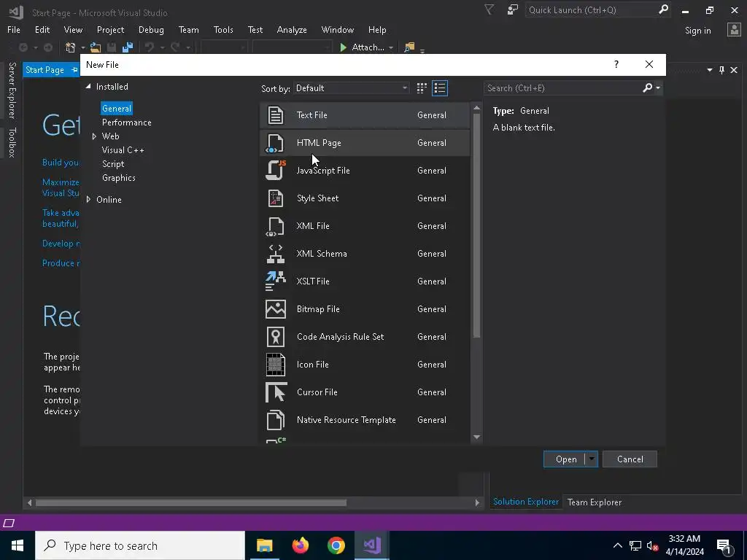This screenshot has width=747, height=560.
Task: Open the Server Explorer side tab
Action: [12, 90]
